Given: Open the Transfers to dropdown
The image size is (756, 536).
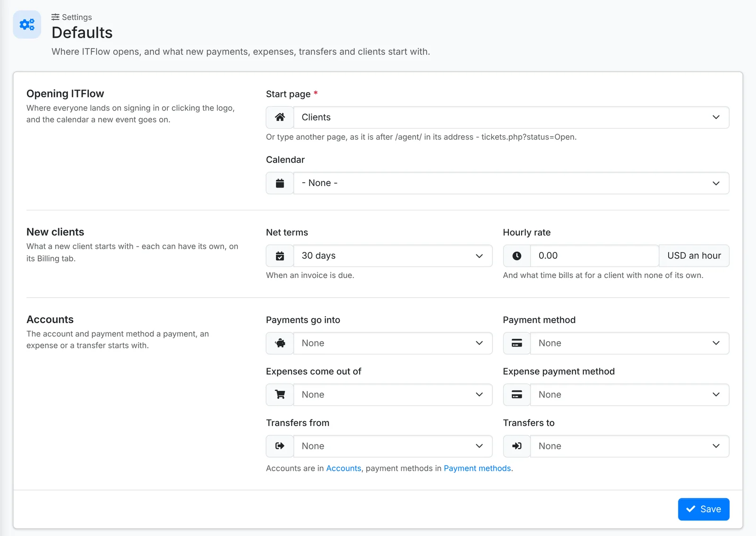Looking at the screenshot, I should 630,446.
